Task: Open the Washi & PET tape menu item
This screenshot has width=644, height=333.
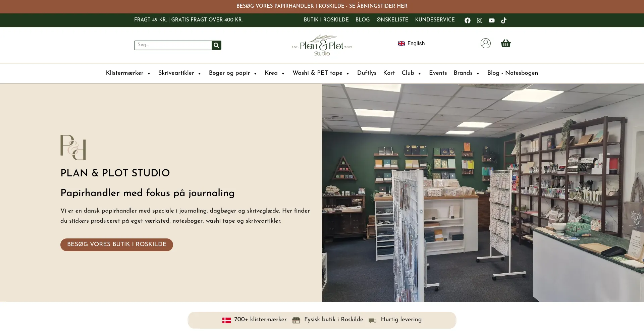Action: (317, 73)
